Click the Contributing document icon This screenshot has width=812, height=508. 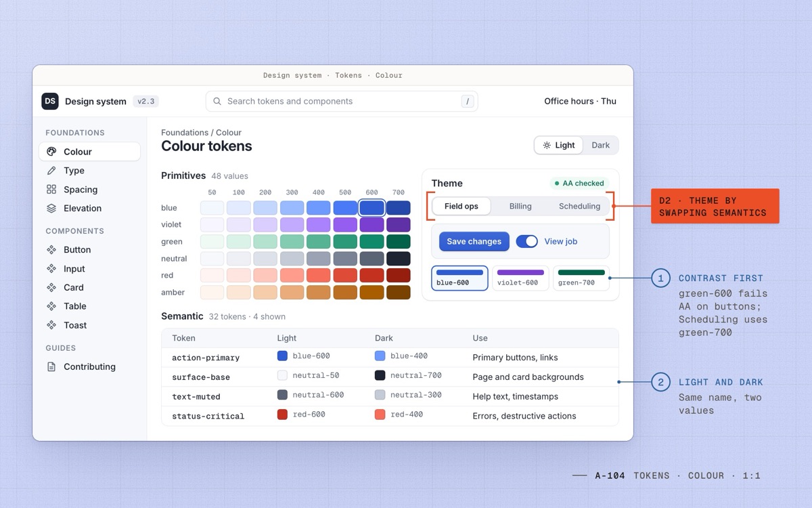(x=51, y=366)
